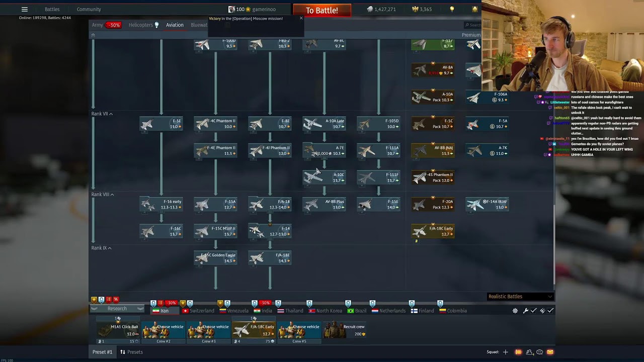Open the hamburger main menu
The height and width of the screenshot is (362, 644).
point(24,9)
